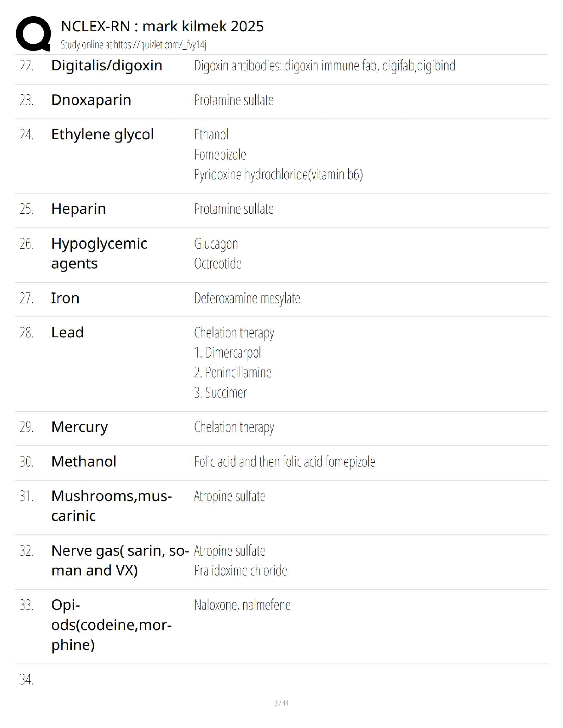This screenshot has height=728, width=563.
Task: Click the Hypoglycemic agents term
Action: (x=99, y=253)
